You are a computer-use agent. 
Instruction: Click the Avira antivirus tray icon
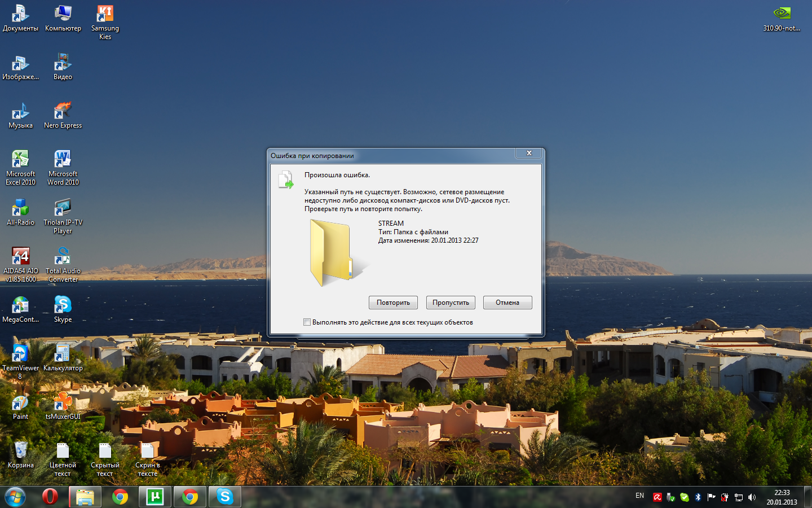(x=657, y=497)
